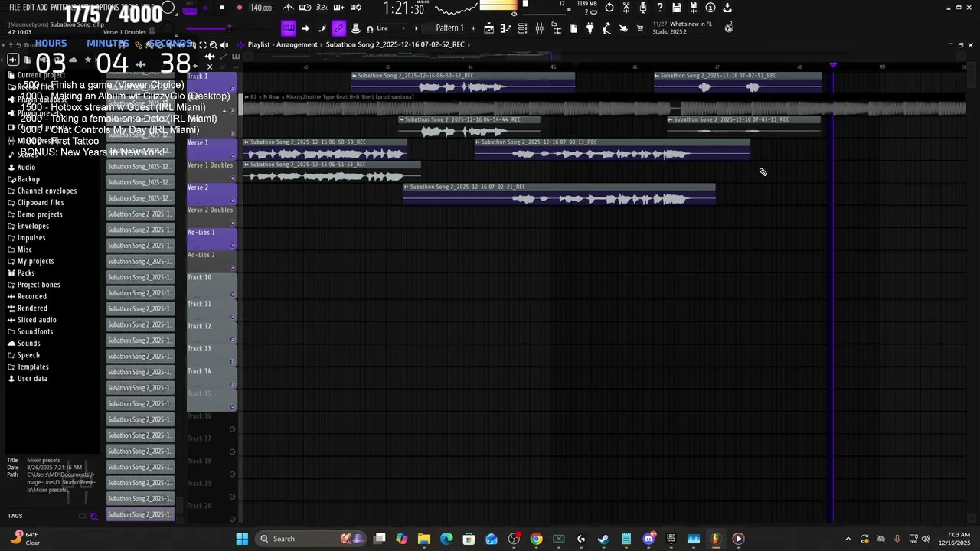Screen dimensions: 980x551
Task: Open the plugin picker plug icon
Action: (590, 28)
